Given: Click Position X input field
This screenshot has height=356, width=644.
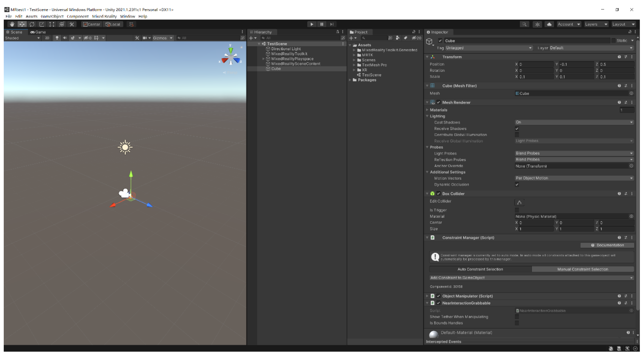Looking at the screenshot, I should (536, 64).
